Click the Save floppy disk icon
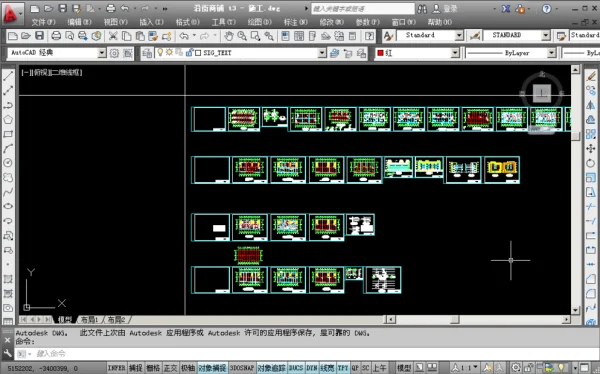600x374 pixels. 39,36
